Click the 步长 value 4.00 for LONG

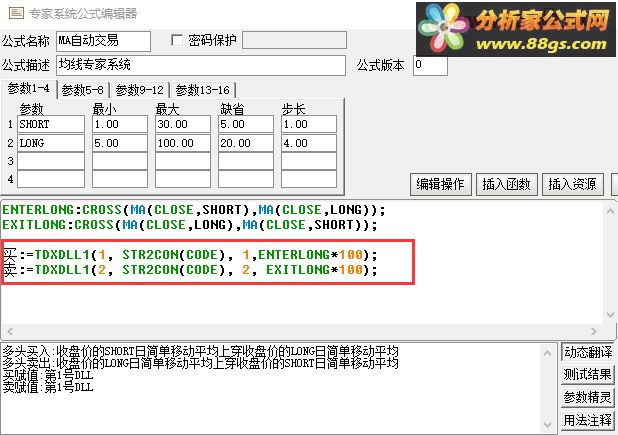pyautogui.click(x=309, y=143)
